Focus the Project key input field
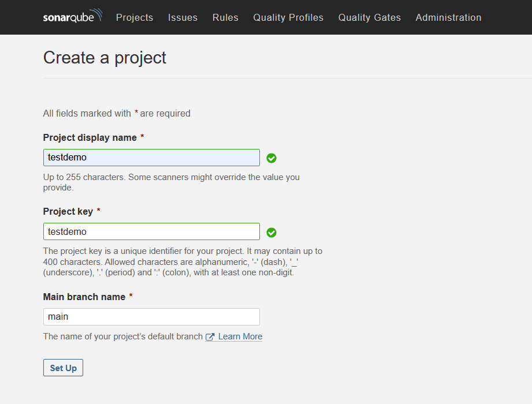Screen dimensions: 532x404 tap(151, 231)
